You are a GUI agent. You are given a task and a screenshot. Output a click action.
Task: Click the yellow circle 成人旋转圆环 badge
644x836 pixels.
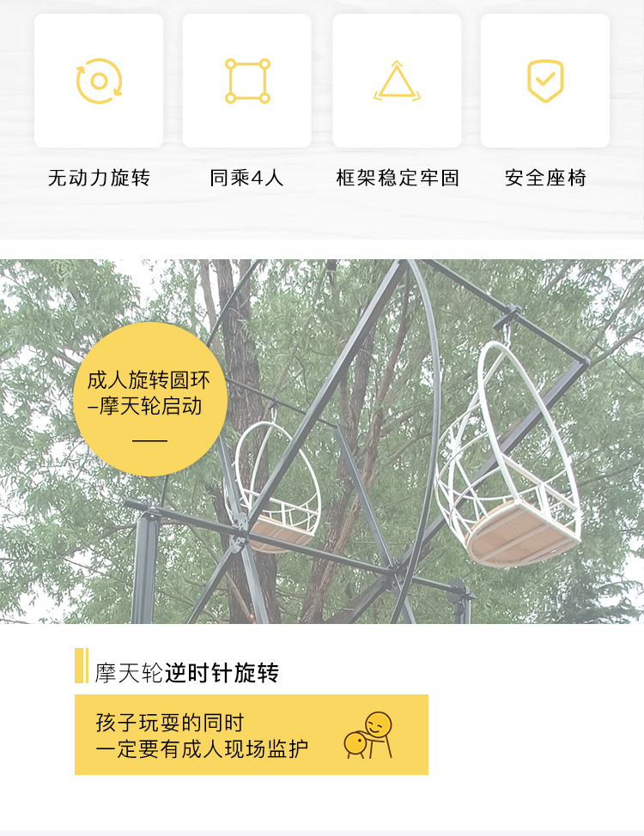(150, 399)
